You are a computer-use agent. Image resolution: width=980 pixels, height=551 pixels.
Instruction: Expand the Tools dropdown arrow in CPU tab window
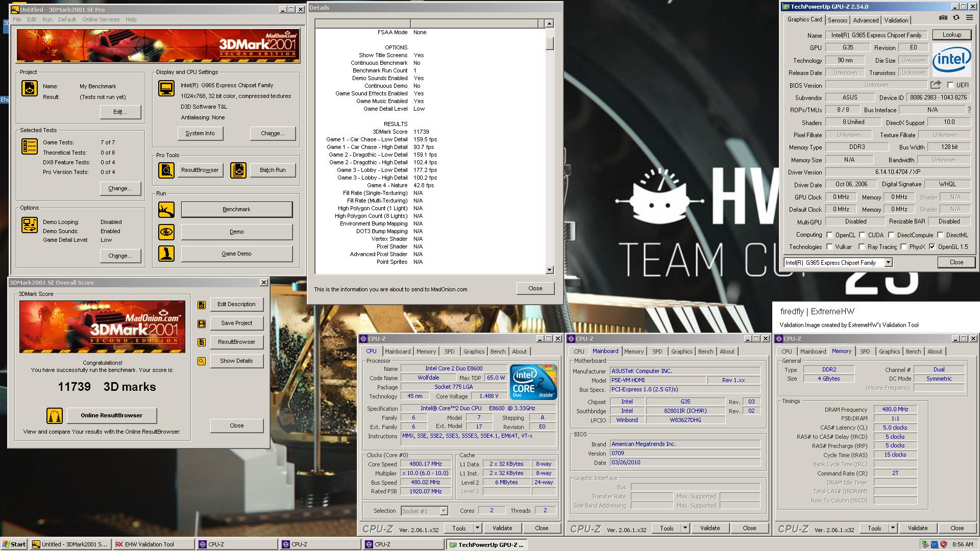click(x=478, y=528)
